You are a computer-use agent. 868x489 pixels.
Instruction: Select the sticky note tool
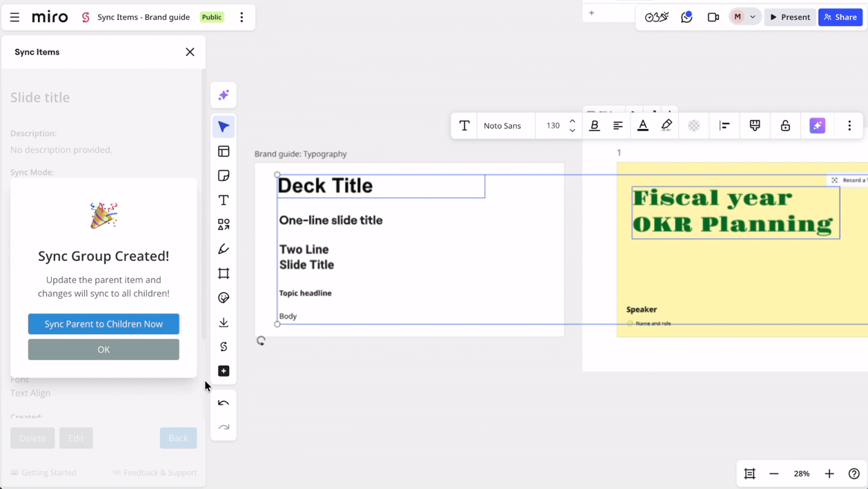tap(224, 176)
